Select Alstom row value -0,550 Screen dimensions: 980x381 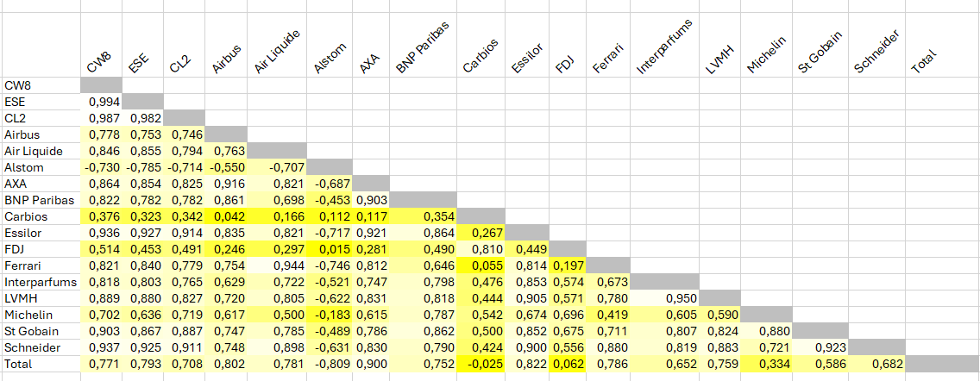pos(227,166)
